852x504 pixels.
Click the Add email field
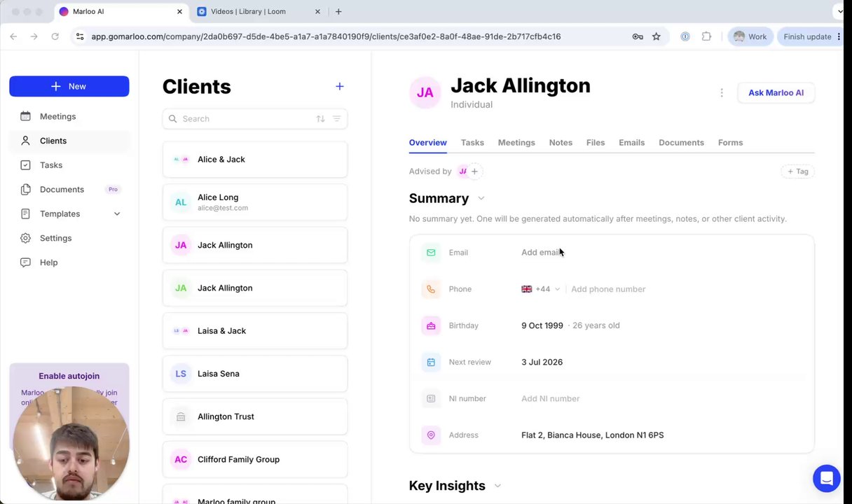[541, 253]
